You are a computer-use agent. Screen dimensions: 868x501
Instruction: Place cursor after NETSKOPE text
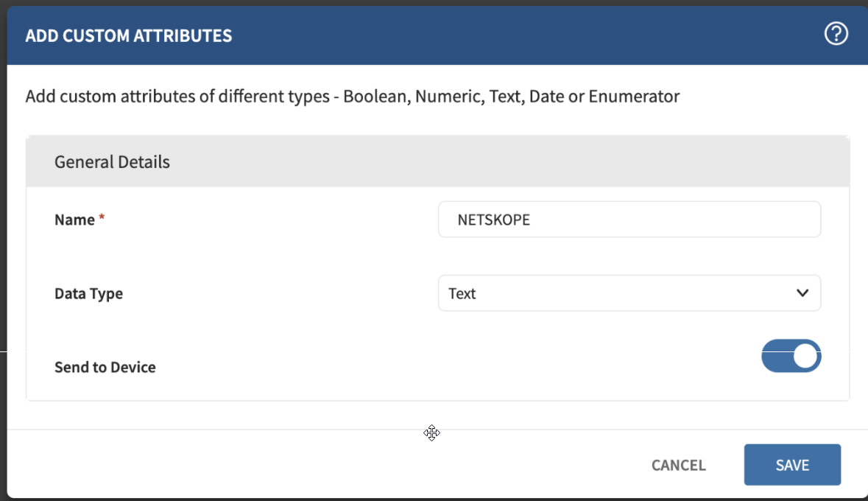(x=531, y=220)
